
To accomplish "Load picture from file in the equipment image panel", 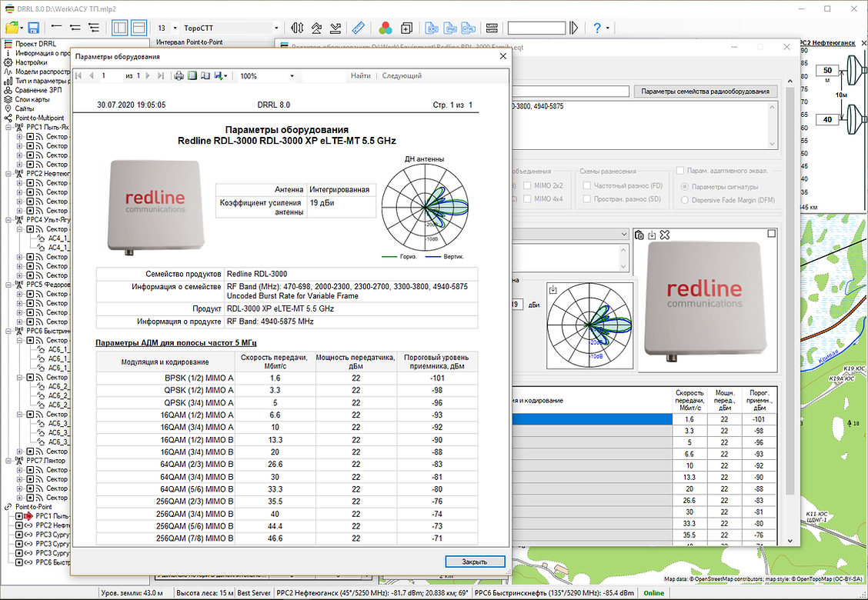I will pyautogui.click(x=652, y=235).
